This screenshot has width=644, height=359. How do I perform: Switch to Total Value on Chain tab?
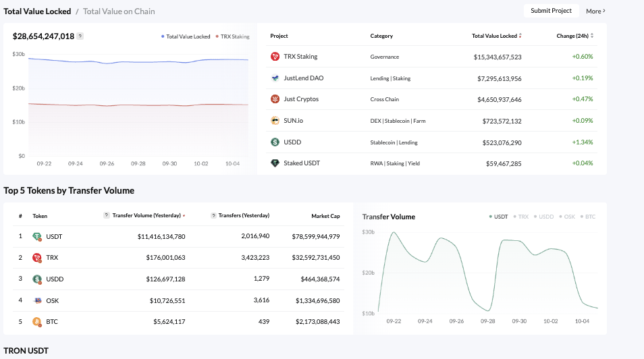119,11
